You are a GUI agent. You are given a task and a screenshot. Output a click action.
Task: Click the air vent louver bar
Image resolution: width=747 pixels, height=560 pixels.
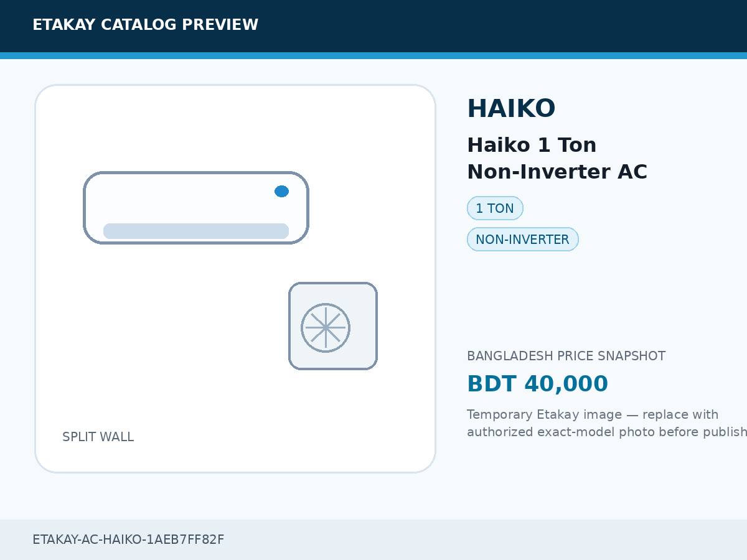196,231
